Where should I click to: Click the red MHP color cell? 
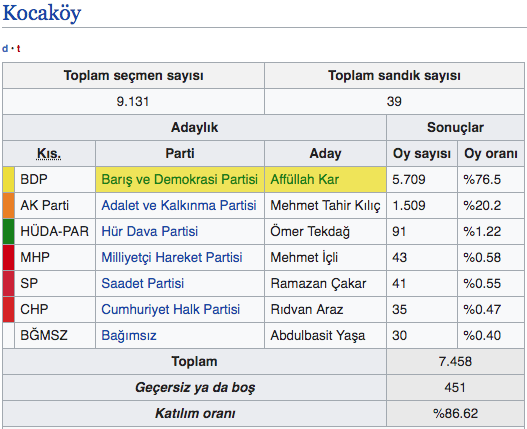8,258
